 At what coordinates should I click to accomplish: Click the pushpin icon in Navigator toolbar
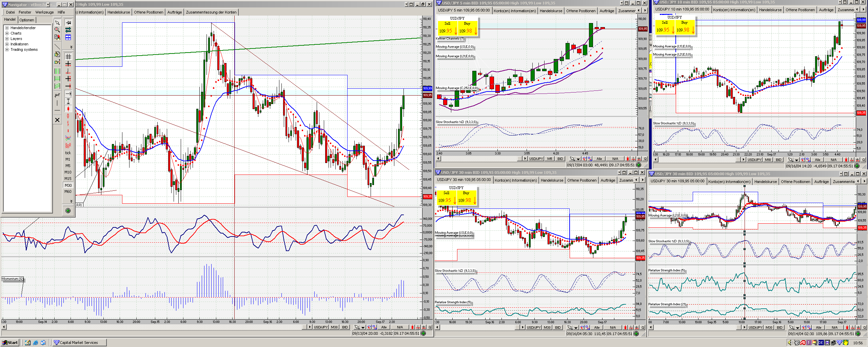[68, 23]
